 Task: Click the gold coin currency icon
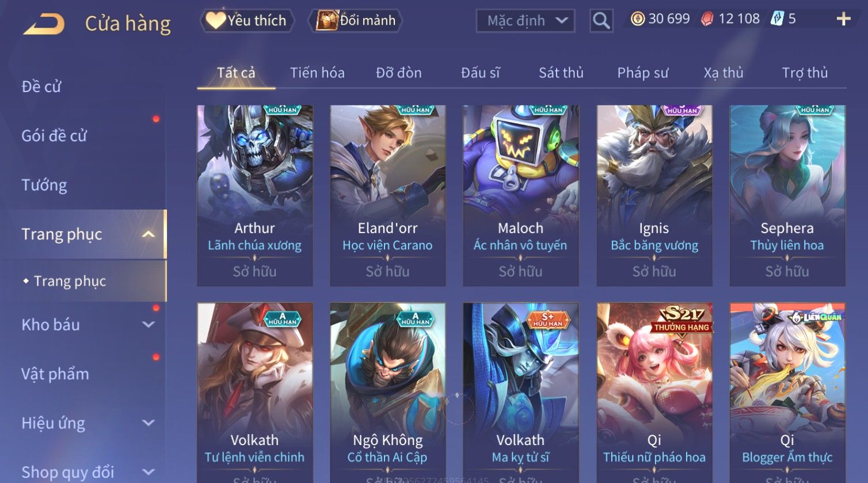point(637,19)
